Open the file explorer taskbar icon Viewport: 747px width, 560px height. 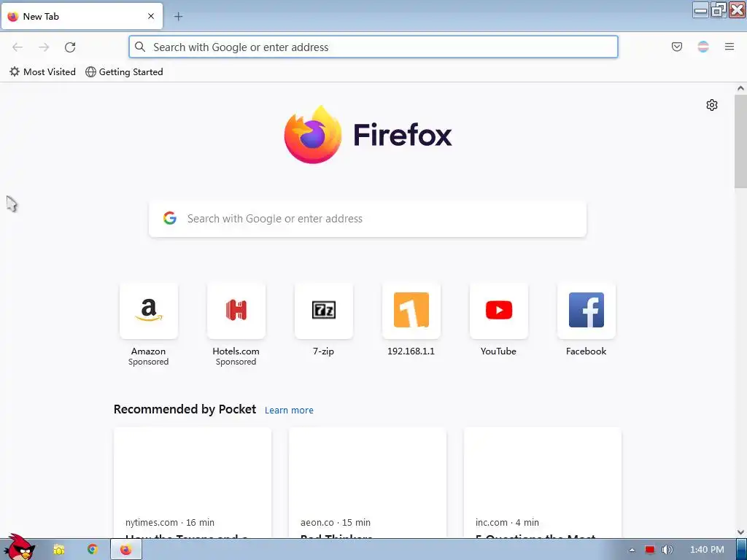(x=58, y=550)
